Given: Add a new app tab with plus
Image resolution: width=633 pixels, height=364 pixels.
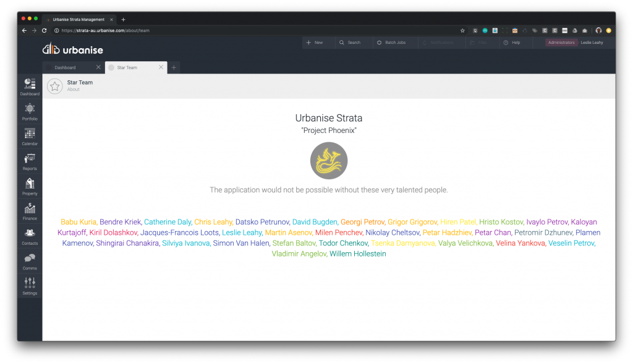Looking at the screenshot, I should [x=174, y=67].
